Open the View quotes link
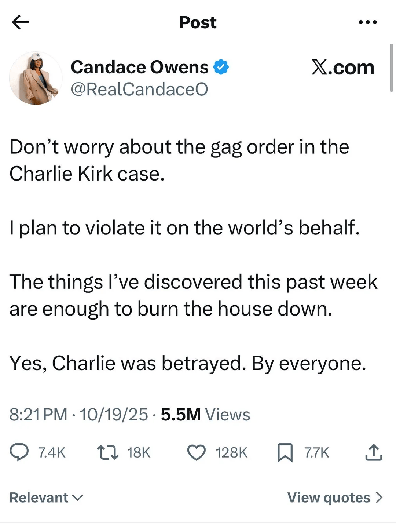Screen dimensions: 396x532 329,498
